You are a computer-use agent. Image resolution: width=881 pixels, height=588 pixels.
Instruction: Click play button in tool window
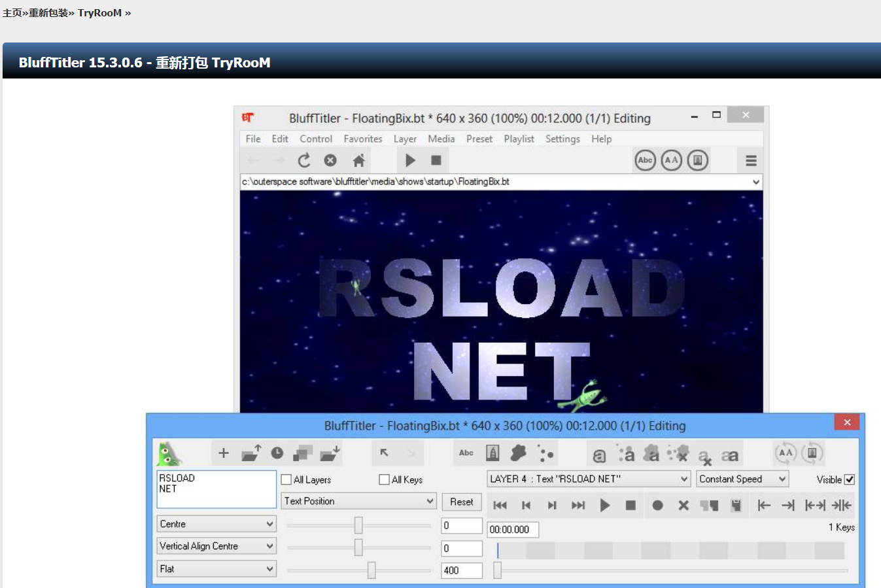(605, 505)
